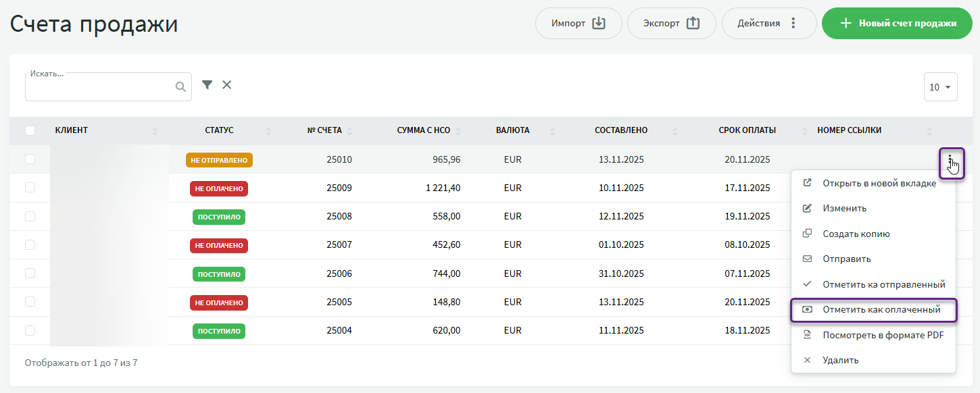
Task: Click the search magnifier icon
Action: pyautogui.click(x=180, y=86)
